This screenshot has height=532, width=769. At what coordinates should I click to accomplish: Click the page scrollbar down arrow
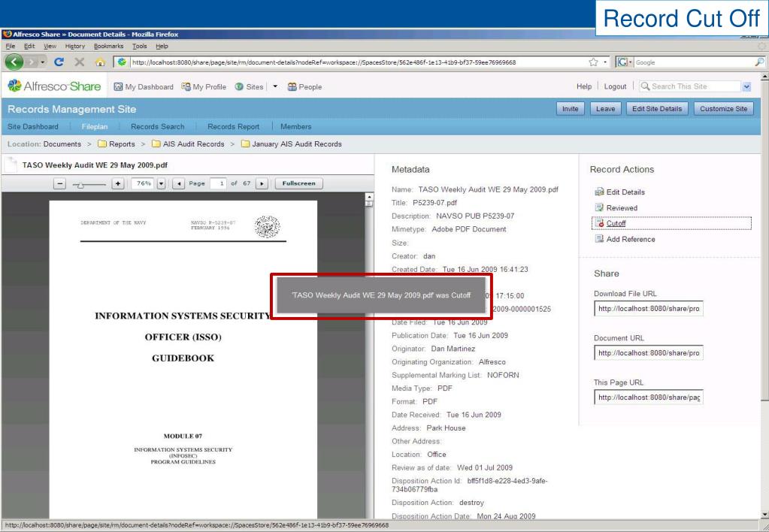click(x=764, y=515)
